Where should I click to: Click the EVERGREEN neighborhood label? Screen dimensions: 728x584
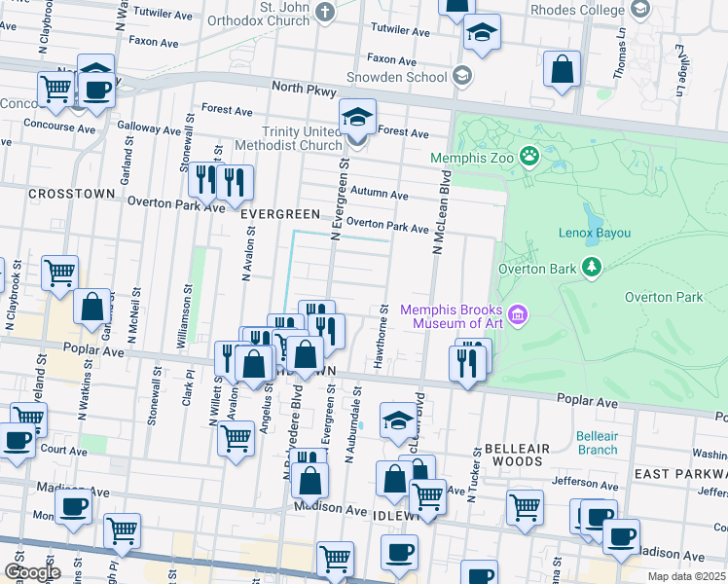280,214
